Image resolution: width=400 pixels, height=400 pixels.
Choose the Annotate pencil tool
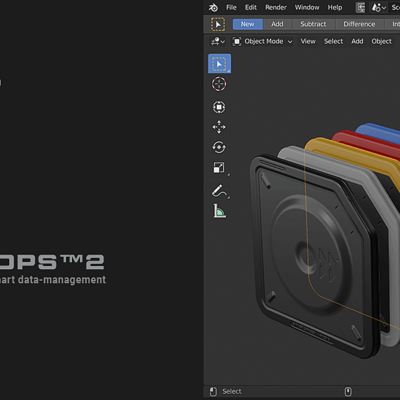point(219,191)
